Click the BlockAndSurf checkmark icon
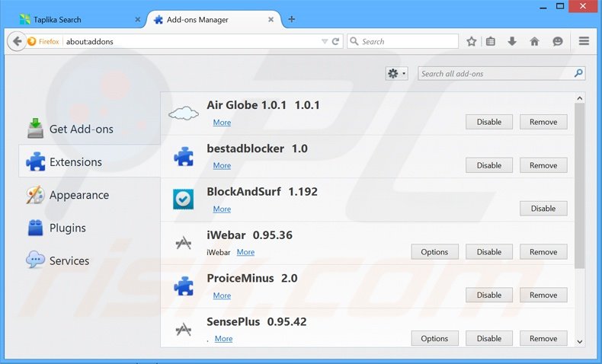Screen dimensions: 602x364 (184, 200)
